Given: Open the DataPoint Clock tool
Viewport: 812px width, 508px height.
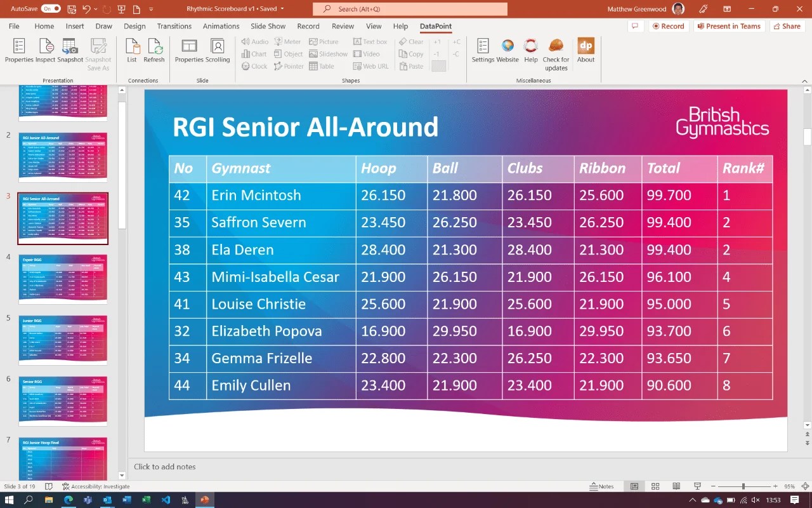Looking at the screenshot, I should coord(253,66).
